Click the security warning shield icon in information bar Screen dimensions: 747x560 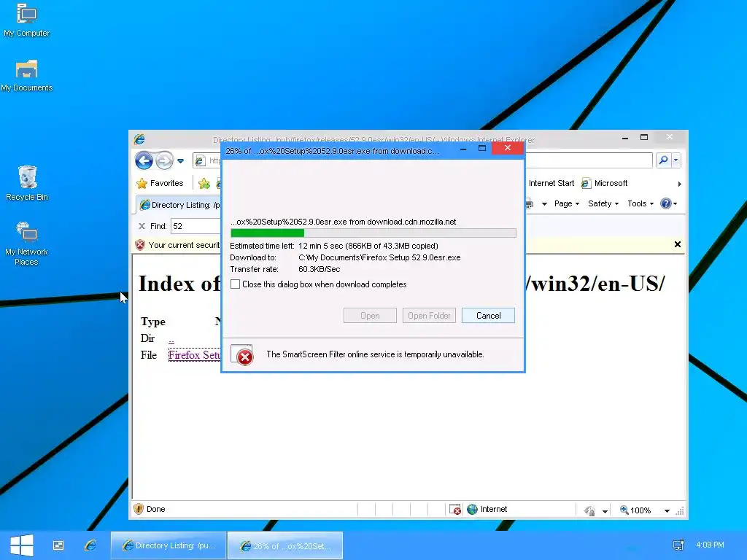[x=139, y=245]
